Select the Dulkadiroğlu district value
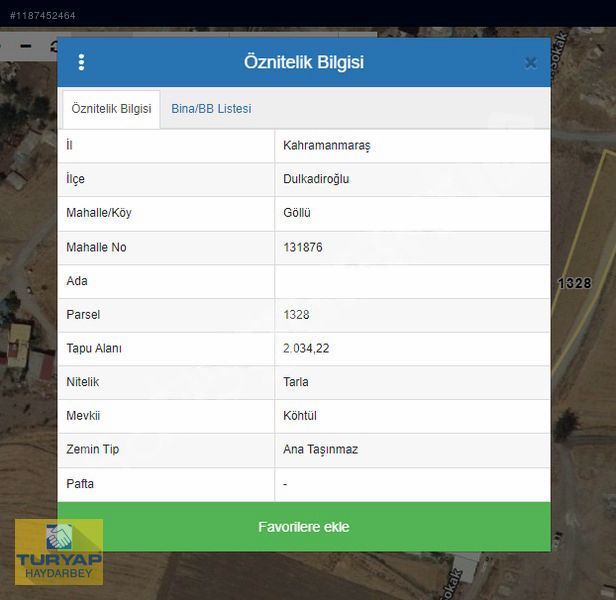The height and width of the screenshot is (600, 616). pyautogui.click(x=316, y=179)
